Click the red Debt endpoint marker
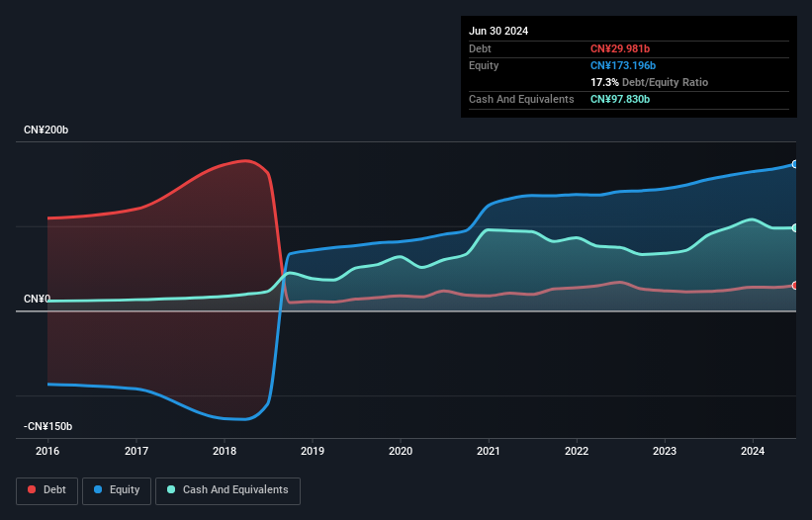This screenshot has height=520, width=812. [795, 285]
